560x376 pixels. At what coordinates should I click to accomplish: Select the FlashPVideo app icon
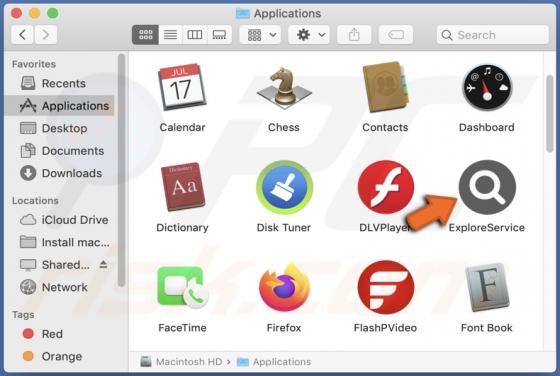tap(386, 287)
